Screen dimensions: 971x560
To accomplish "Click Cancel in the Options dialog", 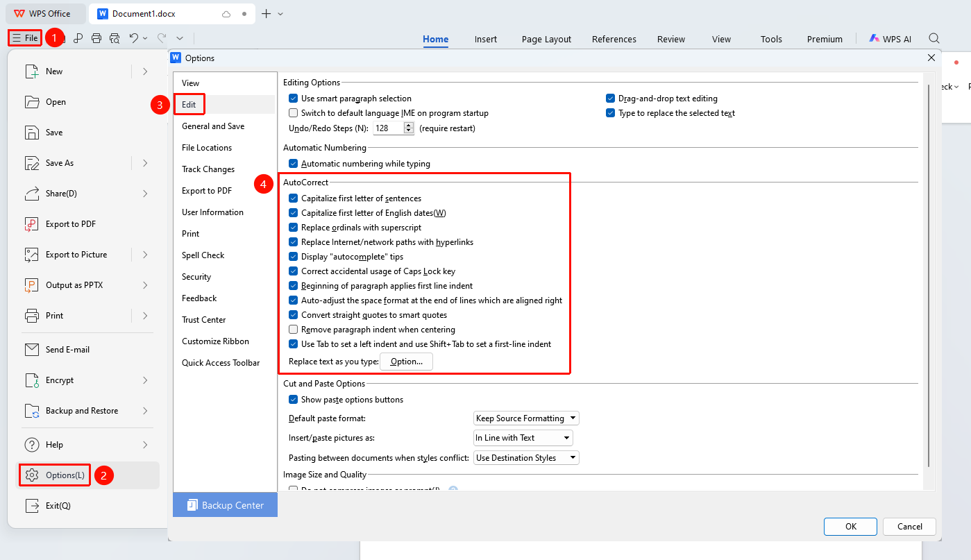I will coord(910,527).
